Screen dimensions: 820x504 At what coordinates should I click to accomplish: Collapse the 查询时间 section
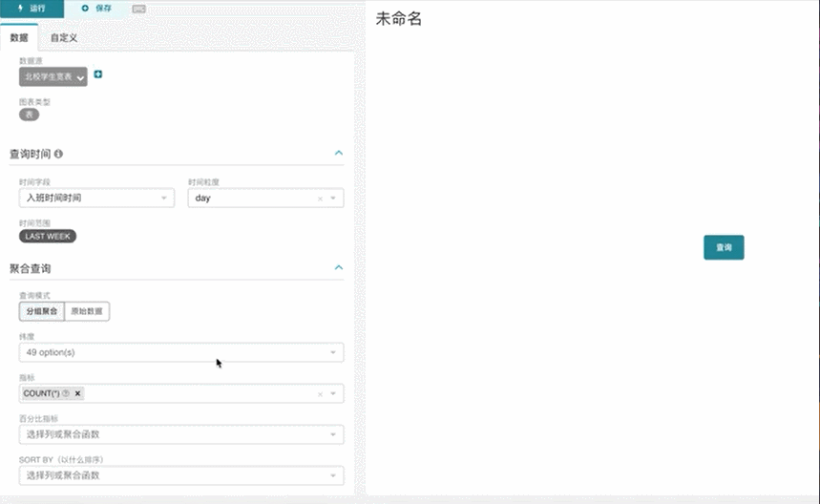pyautogui.click(x=338, y=153)
